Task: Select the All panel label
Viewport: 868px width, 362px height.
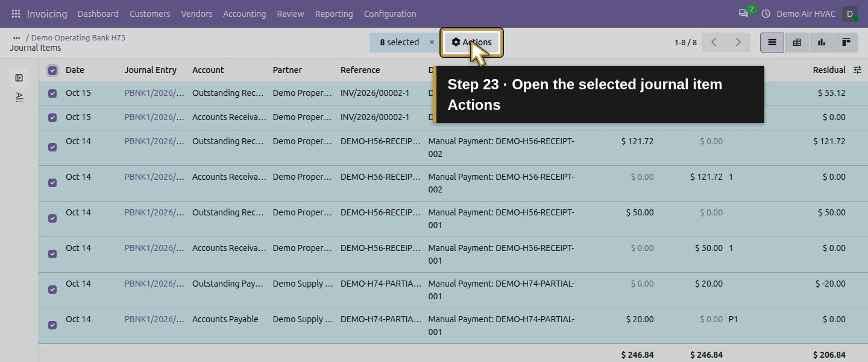Action: [19, 97]
